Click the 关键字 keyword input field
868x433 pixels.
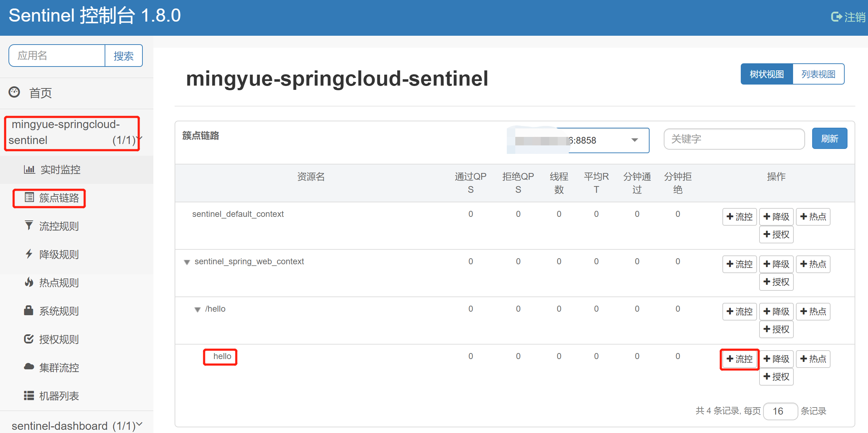click(734, 139)
